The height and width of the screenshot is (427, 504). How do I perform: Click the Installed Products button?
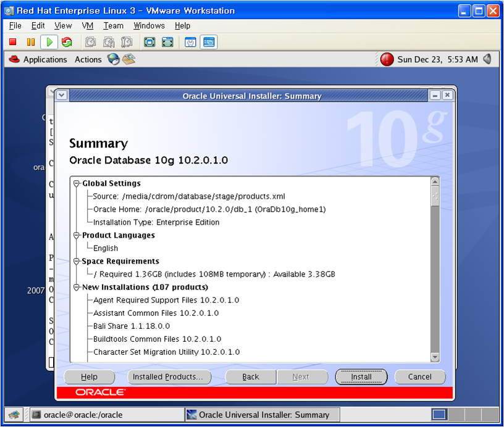point(169,377)
